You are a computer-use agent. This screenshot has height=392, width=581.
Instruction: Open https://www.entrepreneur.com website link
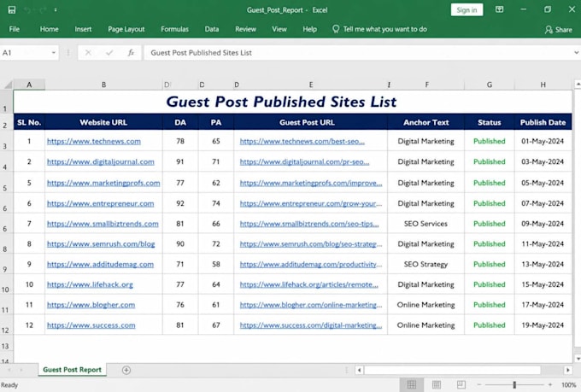(100, 203)
